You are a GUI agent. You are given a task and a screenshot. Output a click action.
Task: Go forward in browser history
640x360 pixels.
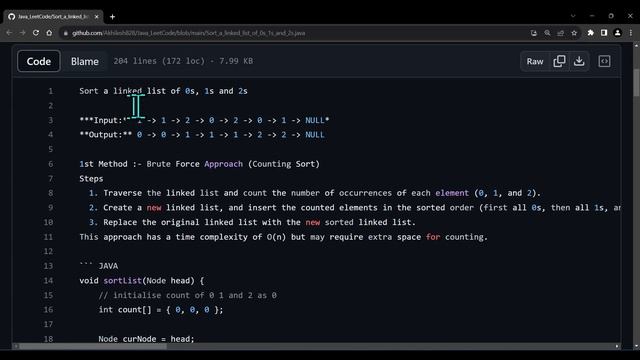(22, 33)
